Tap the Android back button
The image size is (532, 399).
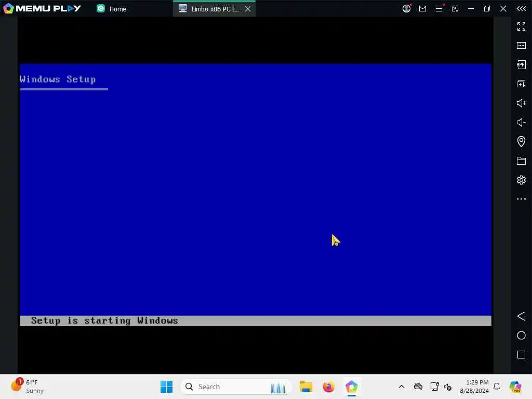pyautogui.click(x=521, y=316)
